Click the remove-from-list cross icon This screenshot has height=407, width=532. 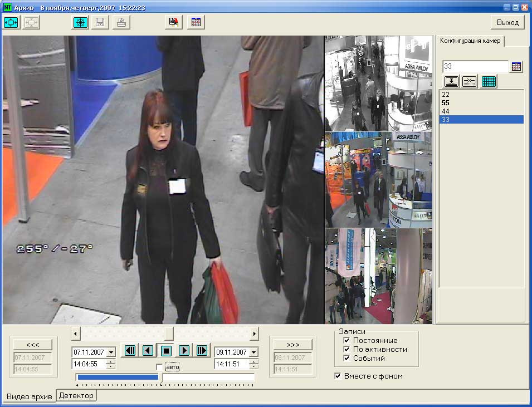(470, 81)
